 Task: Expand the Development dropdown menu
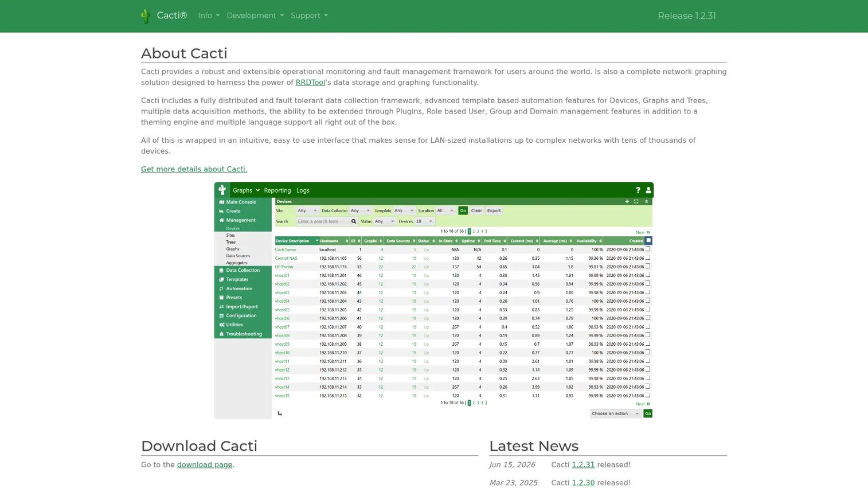click(255, 15)
